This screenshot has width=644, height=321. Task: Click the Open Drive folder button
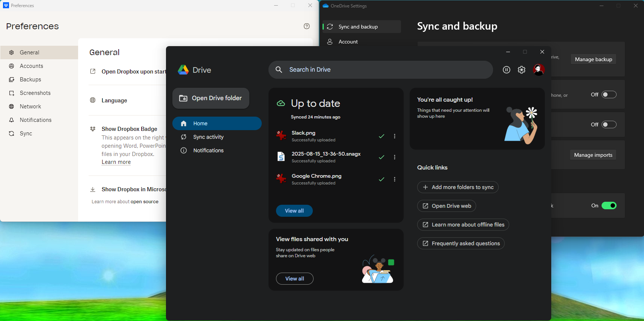click(x=211, y=98)
